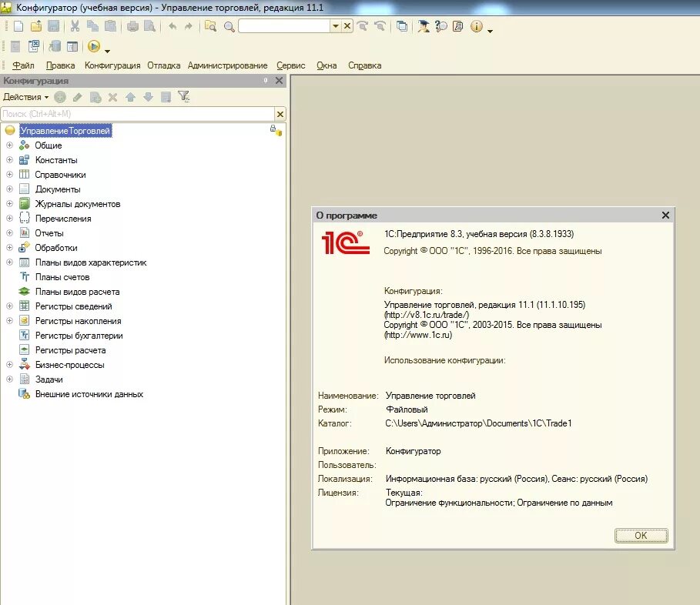Open the toolbar search combo dropdown arrow
700x605 pixels.
click(336, 26)
